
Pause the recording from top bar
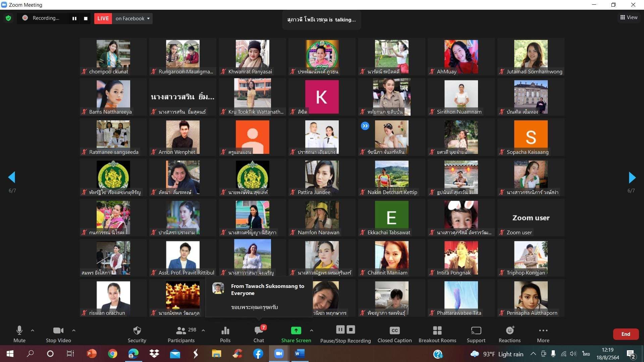click(74, 18)
